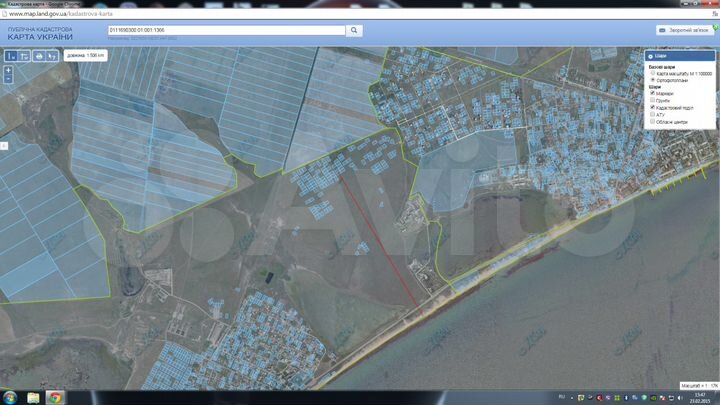Select the area measurement tool

tap(24, 56)
